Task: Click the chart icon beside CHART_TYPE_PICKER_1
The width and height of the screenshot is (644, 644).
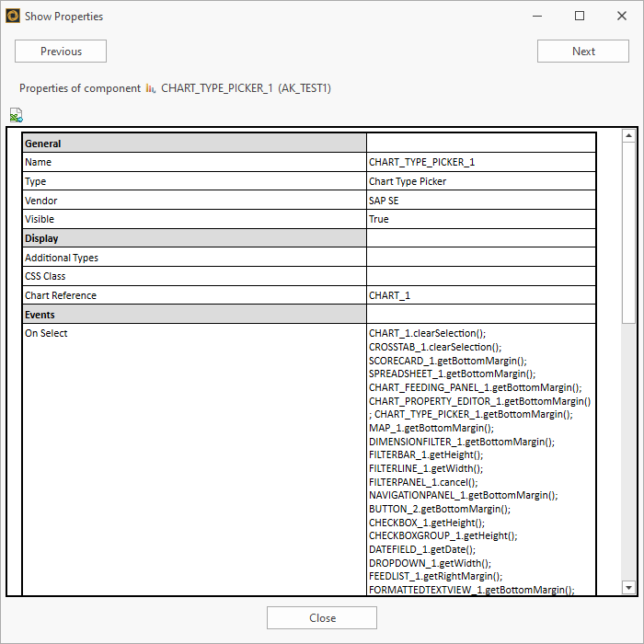Action: pos(150,88)
